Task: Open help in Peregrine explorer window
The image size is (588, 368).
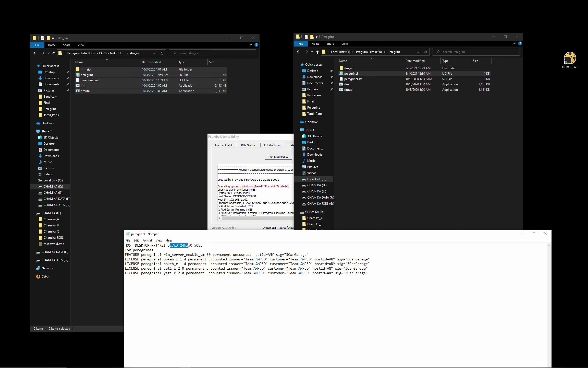Action: pyautogui.click(x=520, y=43)
